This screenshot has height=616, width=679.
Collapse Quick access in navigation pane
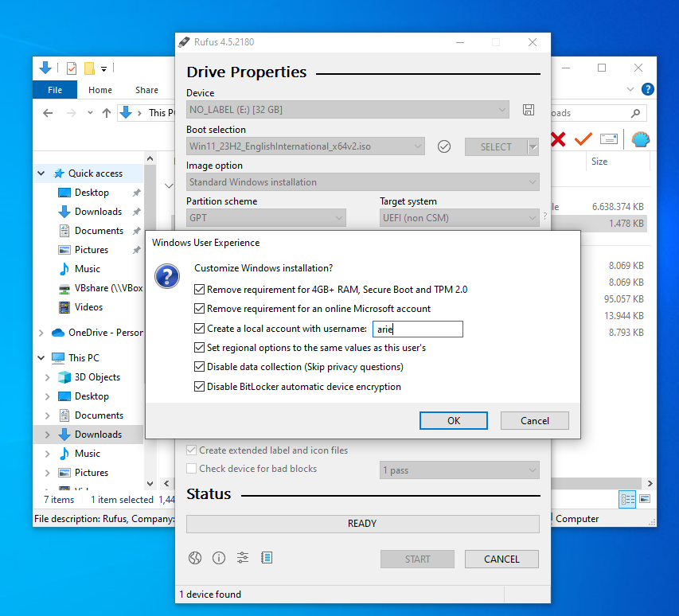point(41,173)
